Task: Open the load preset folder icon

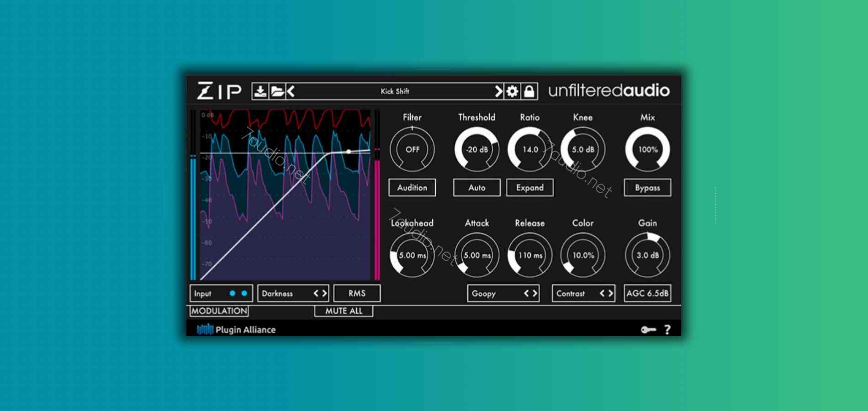Action: [277, 91]
